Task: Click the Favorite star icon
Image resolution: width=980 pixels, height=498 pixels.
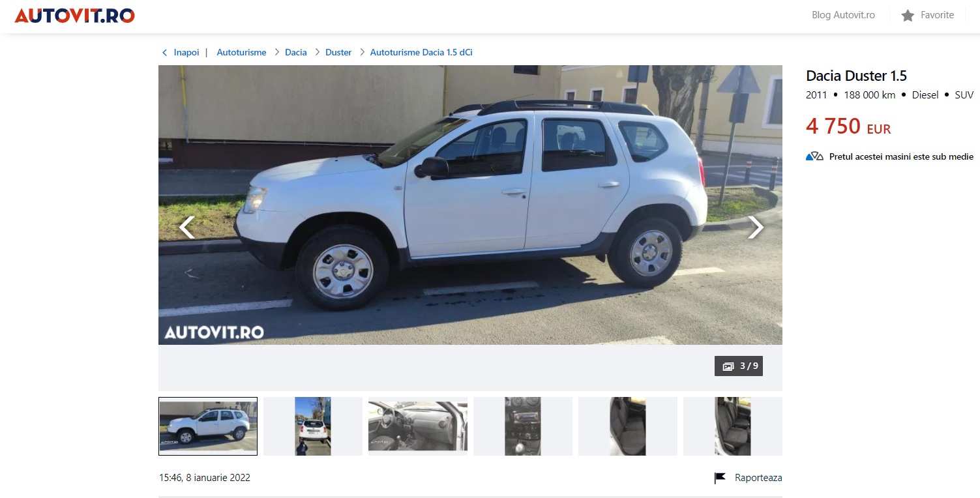Action: coord(908,15)
